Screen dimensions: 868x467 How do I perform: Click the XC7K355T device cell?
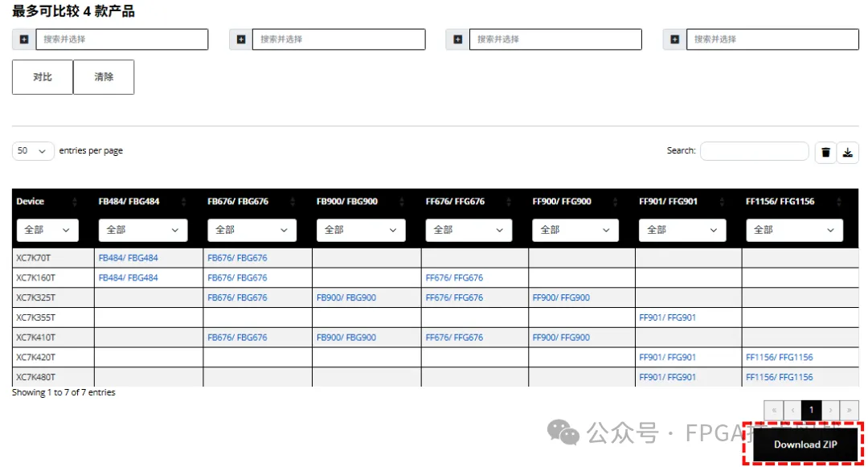pyautogui.click(x=53, y=317)
